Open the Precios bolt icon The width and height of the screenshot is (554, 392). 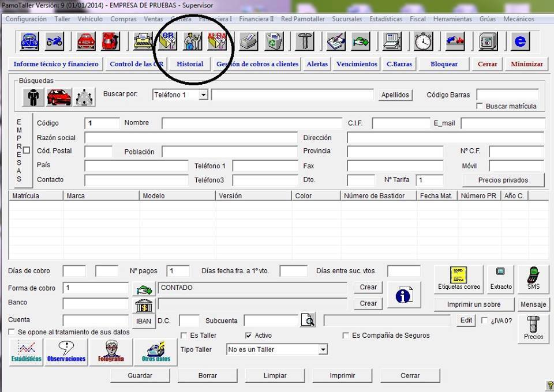(533, 328)
